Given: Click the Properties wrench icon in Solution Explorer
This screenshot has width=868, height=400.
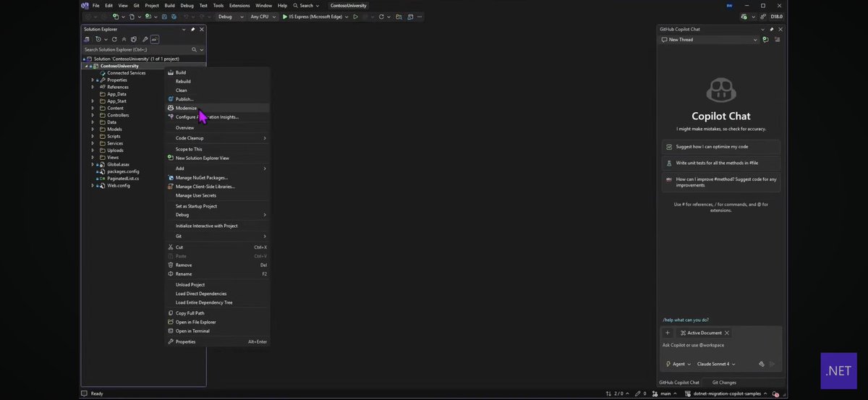Looking at the screenshot, I should point(145,39).
